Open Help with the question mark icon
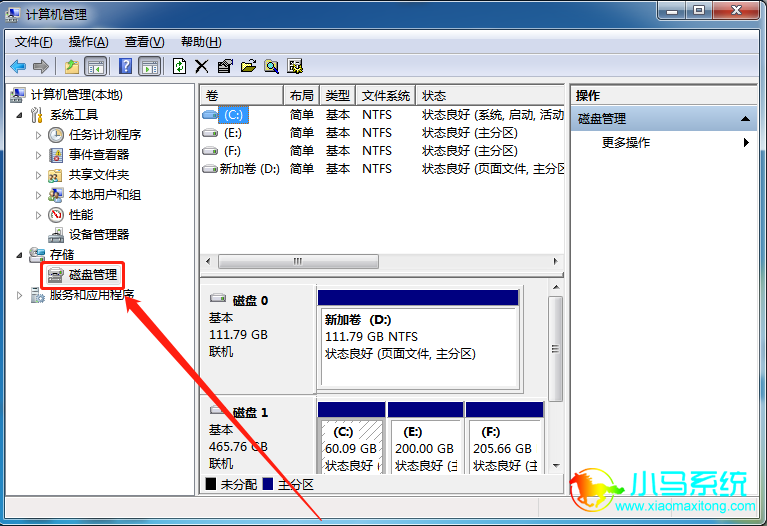767x526 pixels. [x=126, y=66]
